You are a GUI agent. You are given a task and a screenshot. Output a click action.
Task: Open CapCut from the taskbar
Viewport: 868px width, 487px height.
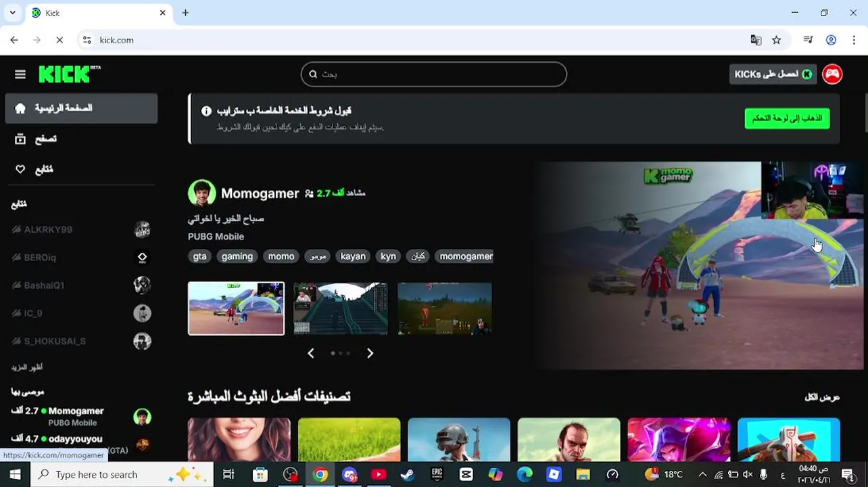point(466,474)
